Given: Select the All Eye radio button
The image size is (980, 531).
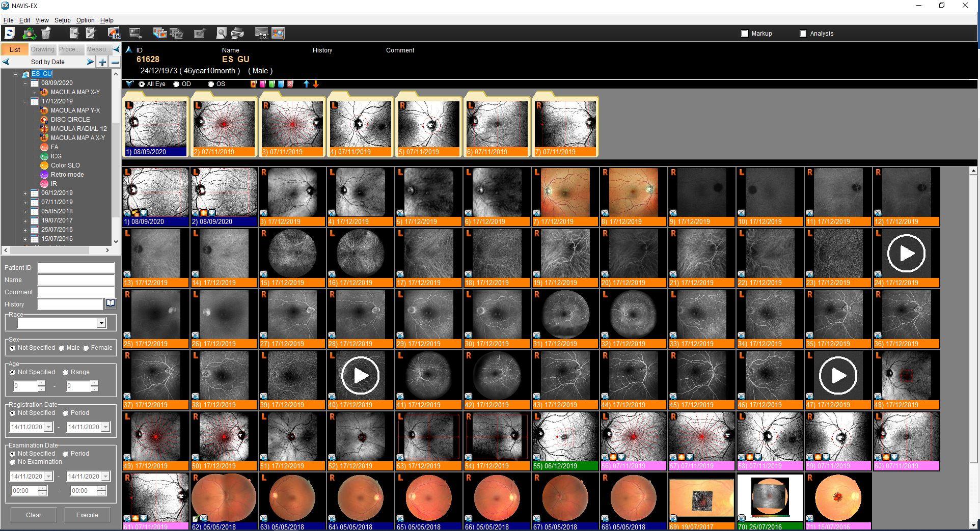Looking at the screenshot, I should pos(142,84).
